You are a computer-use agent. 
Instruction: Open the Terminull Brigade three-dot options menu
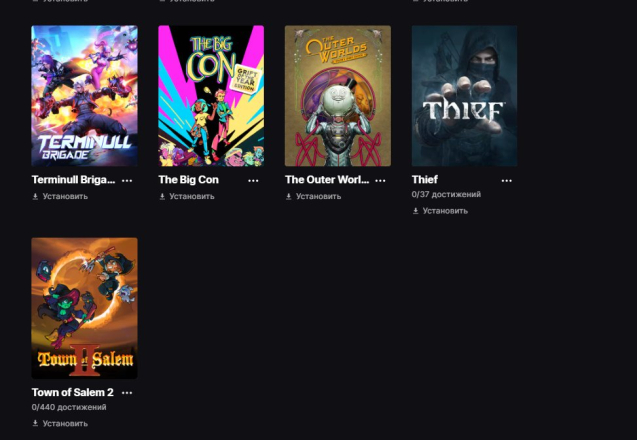(x=127, y=180)
